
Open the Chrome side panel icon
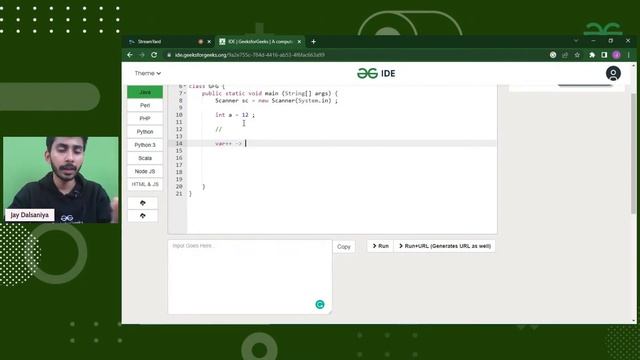pos(604,55)
